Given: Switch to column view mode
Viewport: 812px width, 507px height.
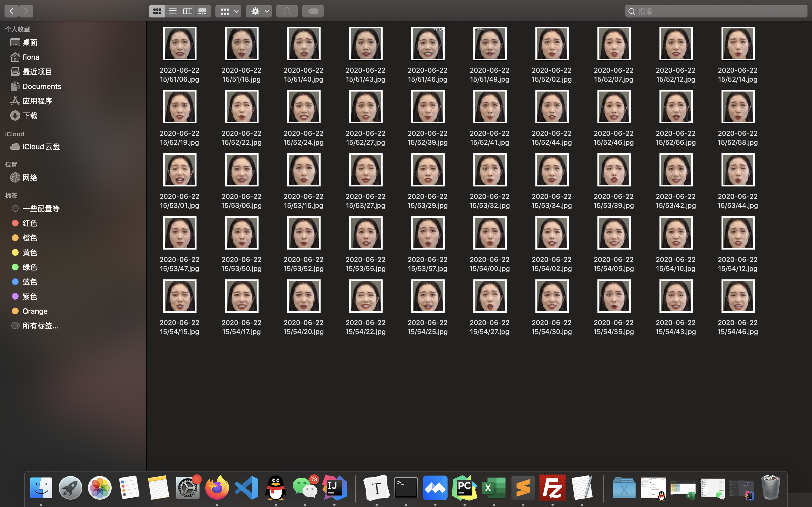Looking at the screenshot, I should coord(187,11).
